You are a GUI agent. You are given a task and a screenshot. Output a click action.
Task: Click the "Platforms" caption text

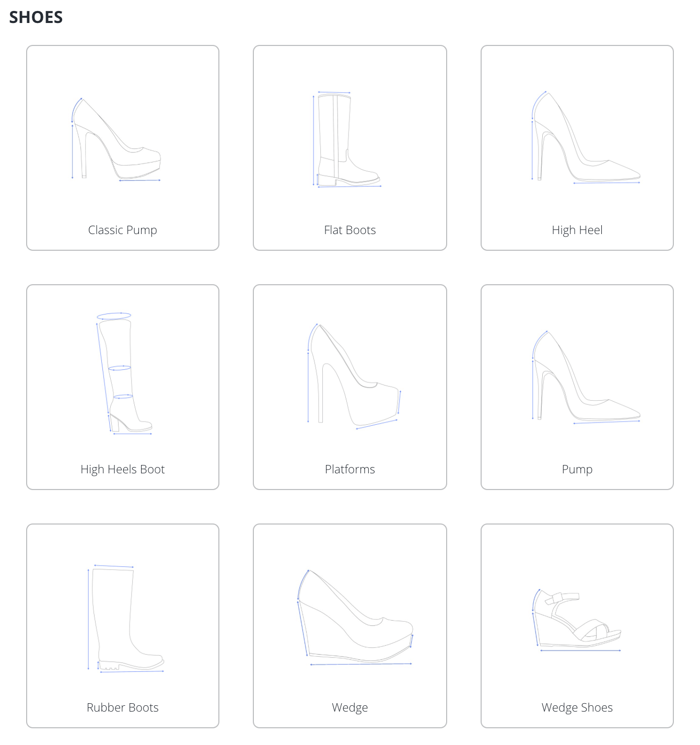pyautogui.click(x=350, y=470)
